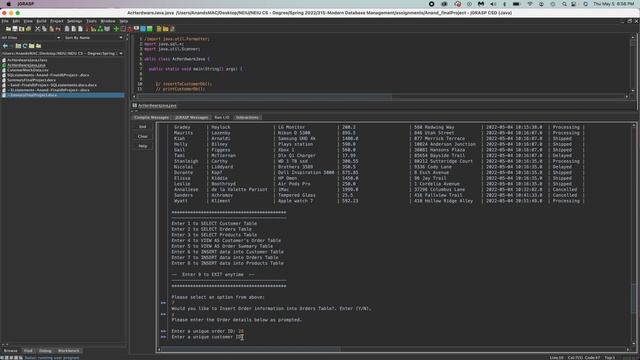The height and width of the screenshot is (360, 640).
Task: Click the Copy toolbar icon
Action: coord(44,29)
